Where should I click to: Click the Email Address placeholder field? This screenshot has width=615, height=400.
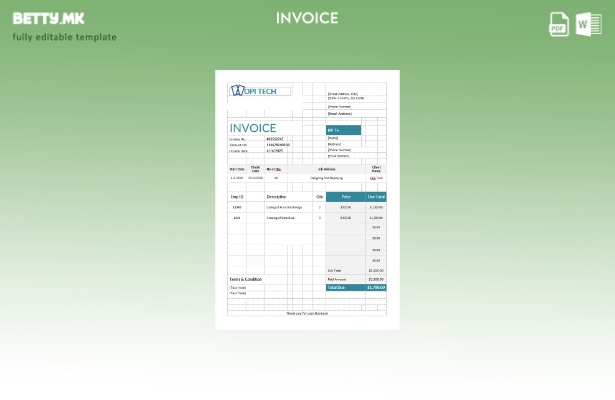pos(340,114)
